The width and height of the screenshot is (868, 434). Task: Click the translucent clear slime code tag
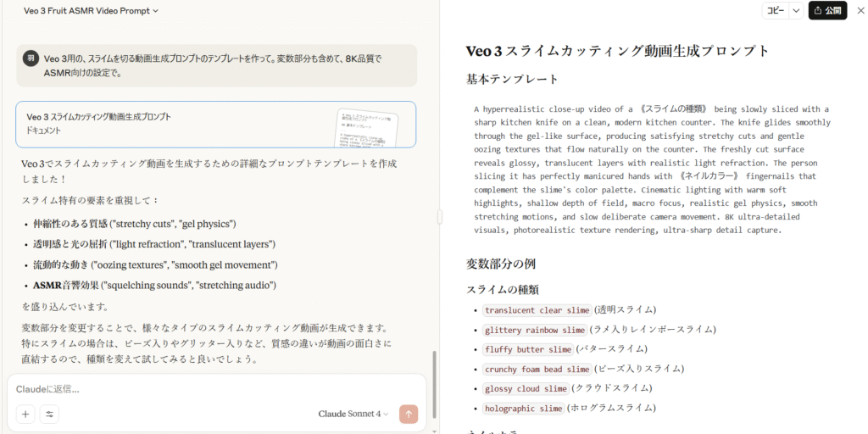tap(537, 310)
